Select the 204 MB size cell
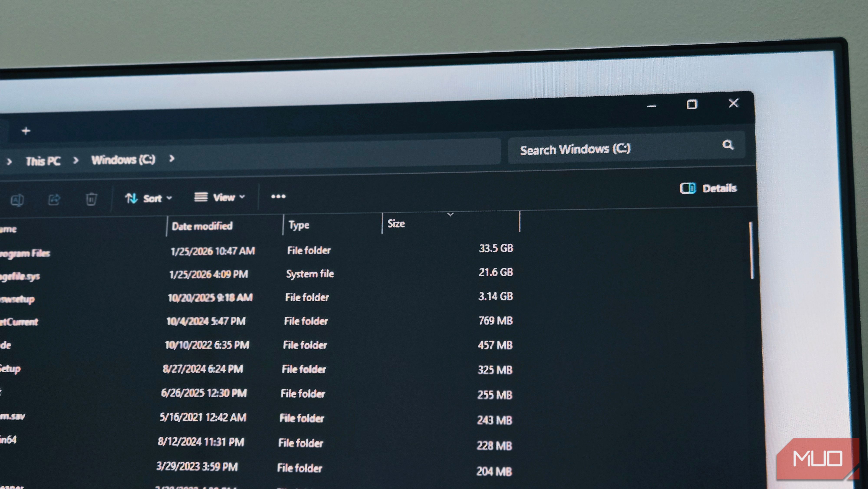Viewport: 868px width, 489px height. [x=494, y=471]
